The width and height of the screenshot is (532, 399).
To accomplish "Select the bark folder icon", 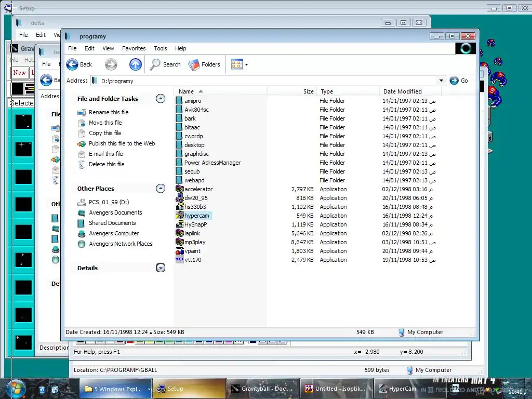I will [x=179, y=118].
